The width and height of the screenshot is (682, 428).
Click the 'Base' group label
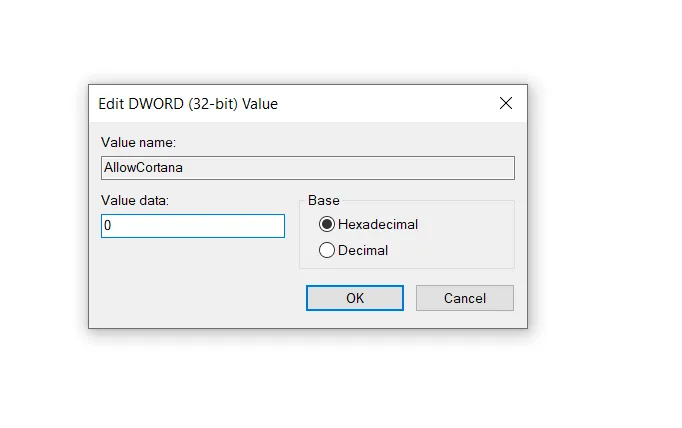[324, 201]
